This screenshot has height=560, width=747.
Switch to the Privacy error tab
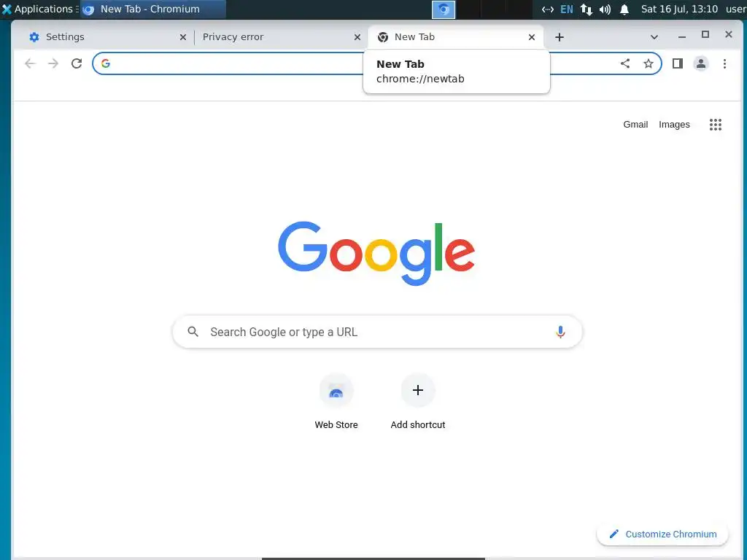coord(279,37)
